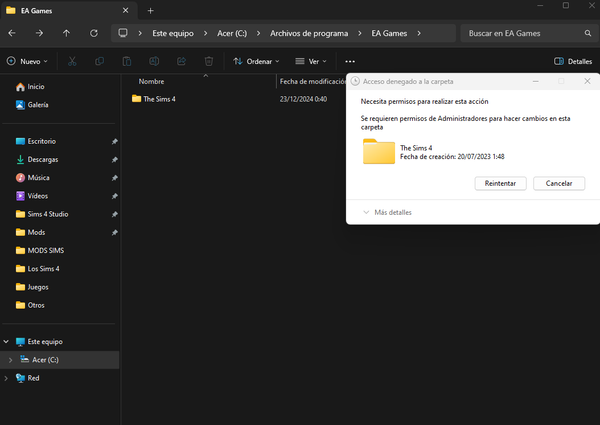The height and width of the screenshot is (425, 600).
Task: Click the Paste clipboard icon
Action: click(127, 61)
